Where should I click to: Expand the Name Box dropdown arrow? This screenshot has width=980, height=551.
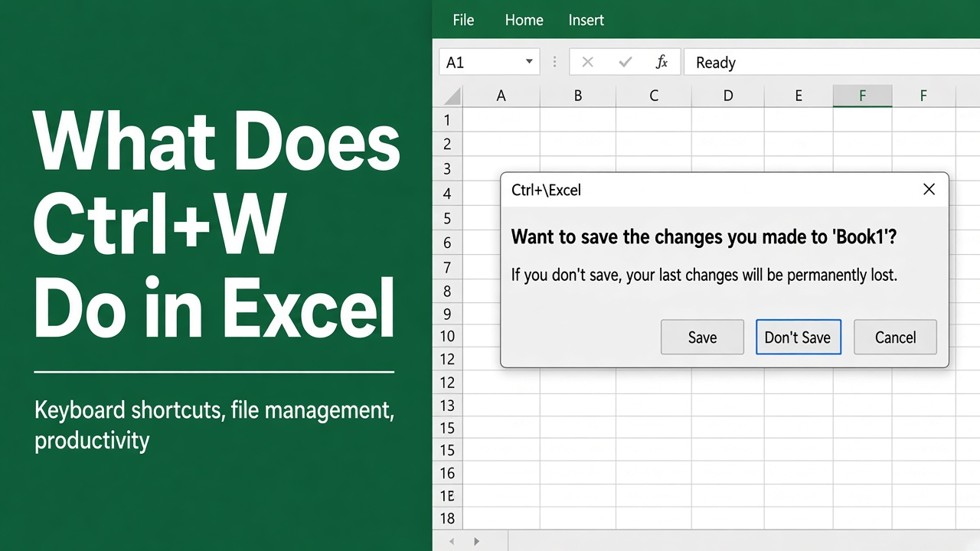tap(529, 62)
